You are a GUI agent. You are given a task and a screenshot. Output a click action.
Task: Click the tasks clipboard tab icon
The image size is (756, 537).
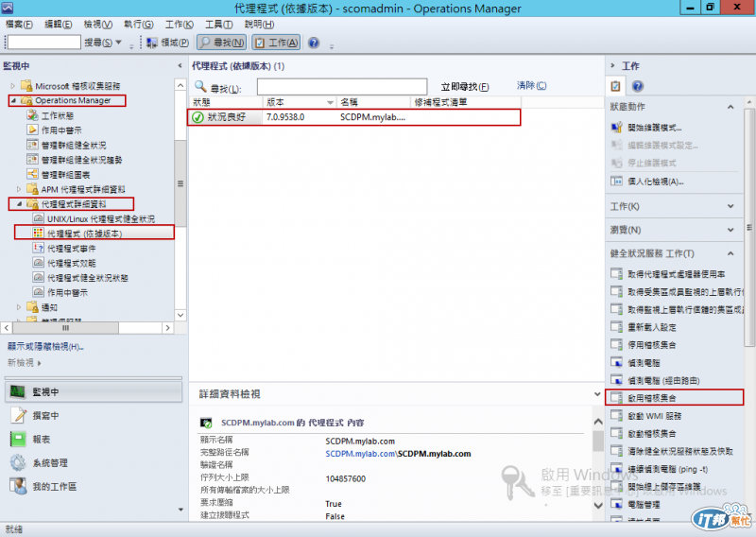615,86
